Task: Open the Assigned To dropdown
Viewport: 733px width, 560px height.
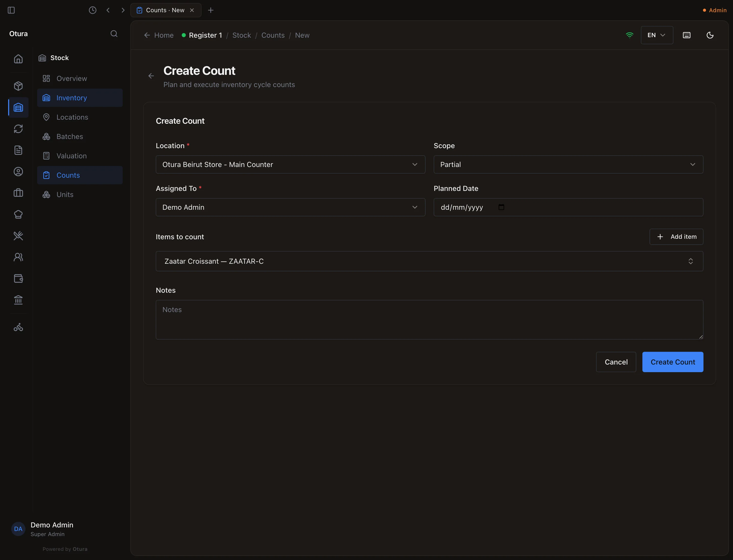Action: (x=290, y=207)
